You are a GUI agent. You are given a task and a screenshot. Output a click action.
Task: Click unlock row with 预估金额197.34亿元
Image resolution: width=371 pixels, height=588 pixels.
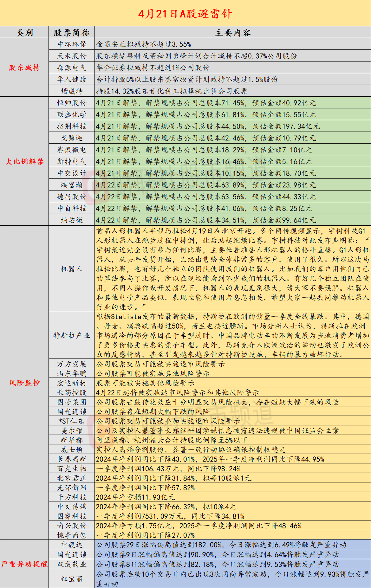[x=233, y=126]
